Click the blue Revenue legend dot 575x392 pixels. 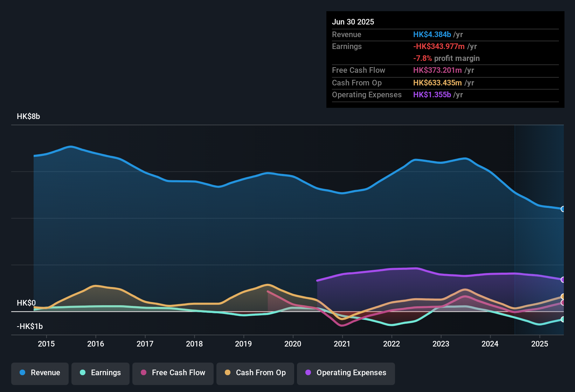pos(22,373)
